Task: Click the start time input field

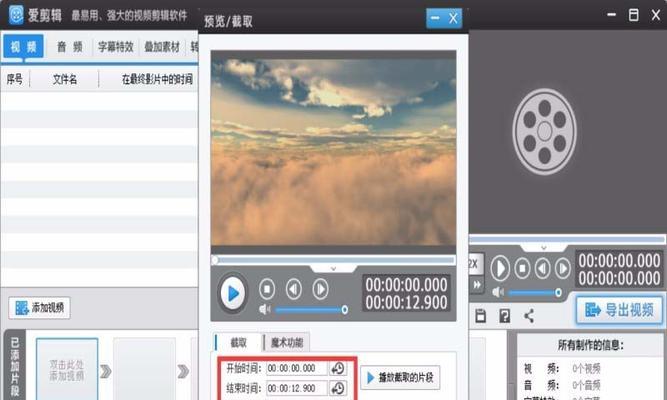Action: [x=297, y=368]
